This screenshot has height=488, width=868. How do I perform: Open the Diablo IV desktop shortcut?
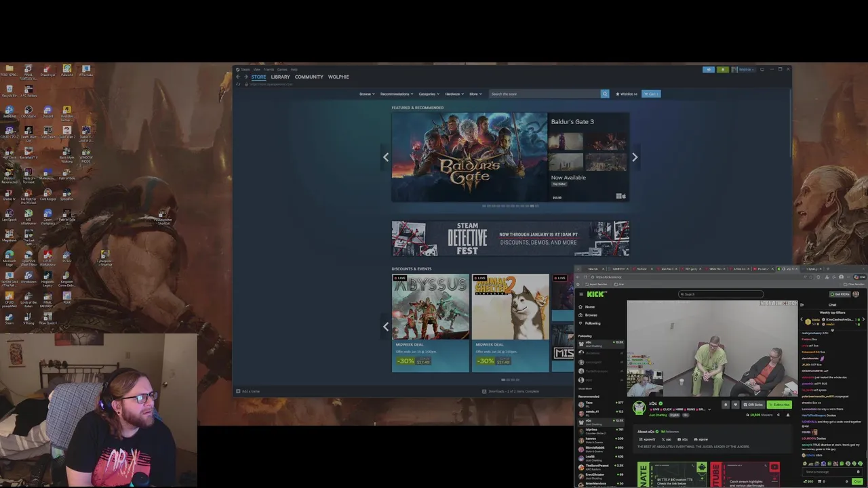(x=9, y=195)
